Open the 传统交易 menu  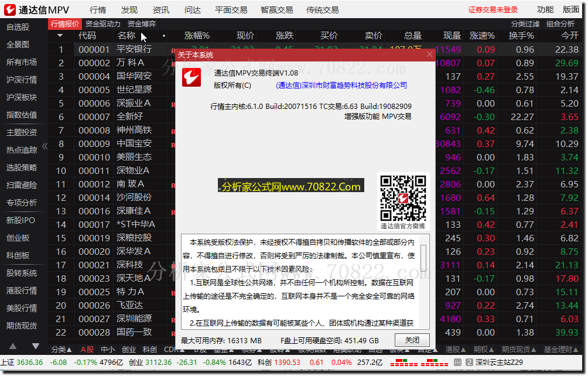pos(323,10)
